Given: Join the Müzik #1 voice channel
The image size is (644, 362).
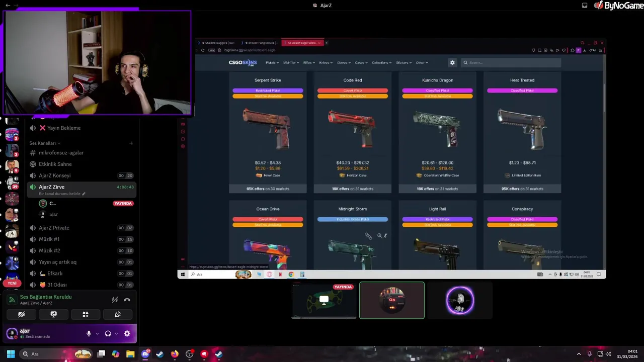Looking at the screenshot, I should [81, 239].
